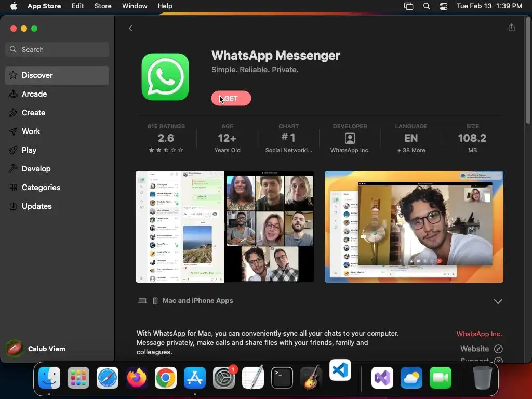The height and width of the screenshot is (399, 532).
Task: Click the Categories grid icon
Action: click(13, 187)
